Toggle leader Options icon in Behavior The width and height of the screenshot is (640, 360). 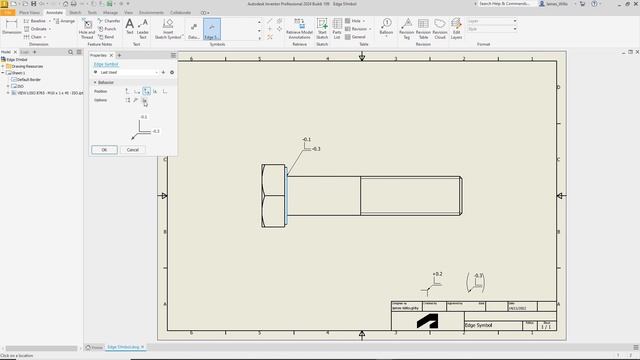pyautogui.click(x=136, y=100)
